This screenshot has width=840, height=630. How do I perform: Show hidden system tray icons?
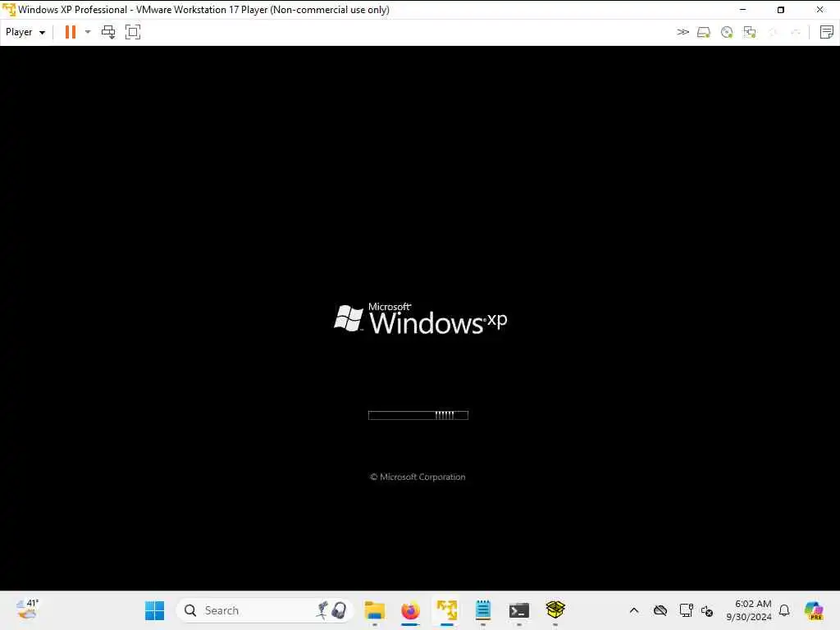tap(634, 610)
